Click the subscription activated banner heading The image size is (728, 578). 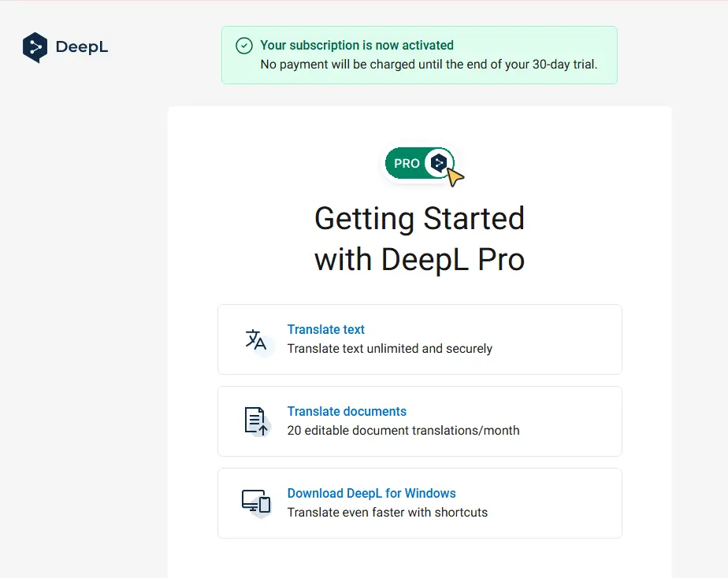(x=357, y=45)
